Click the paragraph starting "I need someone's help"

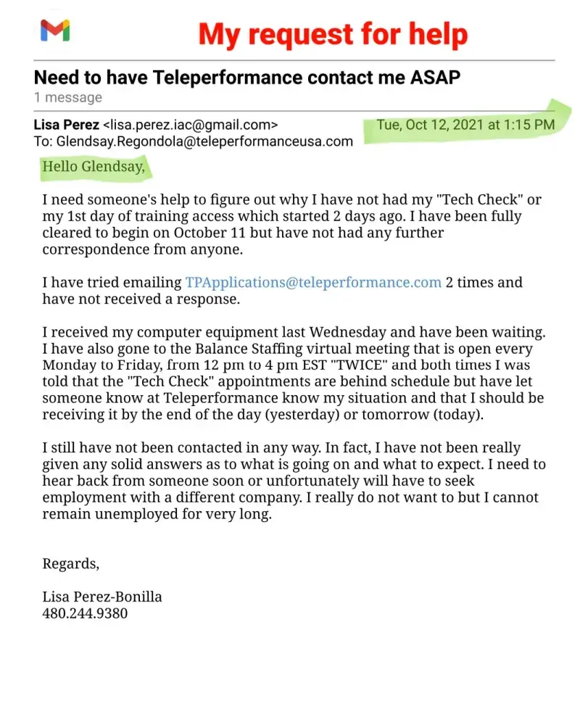291,224
